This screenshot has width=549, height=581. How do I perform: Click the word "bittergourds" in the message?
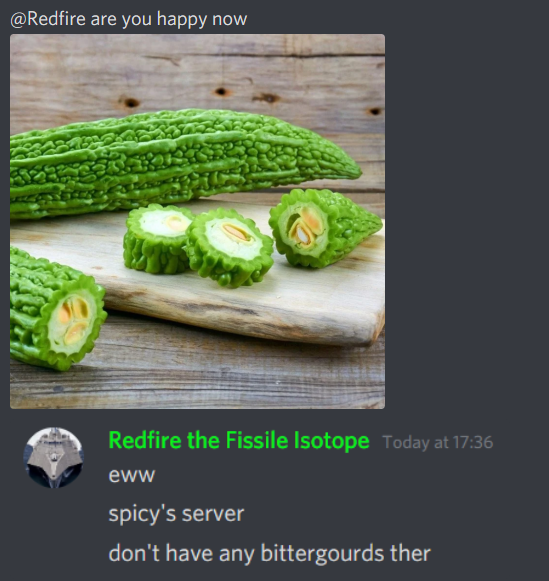point(322,554)
